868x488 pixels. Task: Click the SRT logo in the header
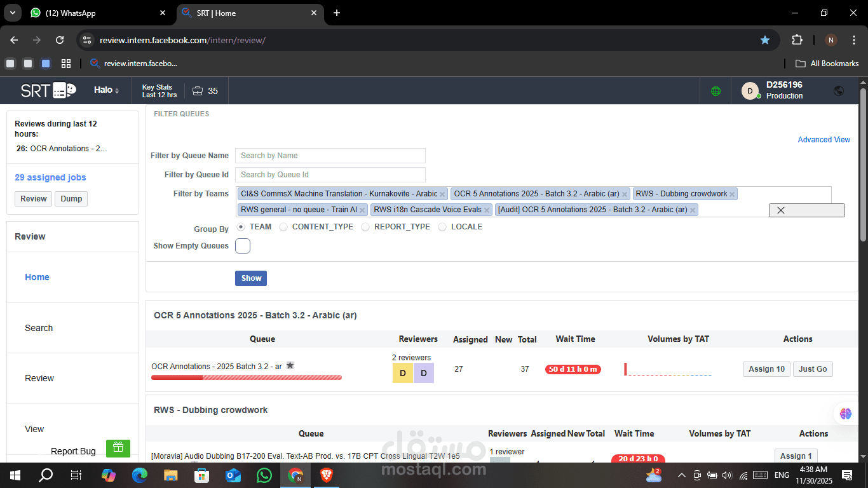pyautogui.click(x=48, y=90)
